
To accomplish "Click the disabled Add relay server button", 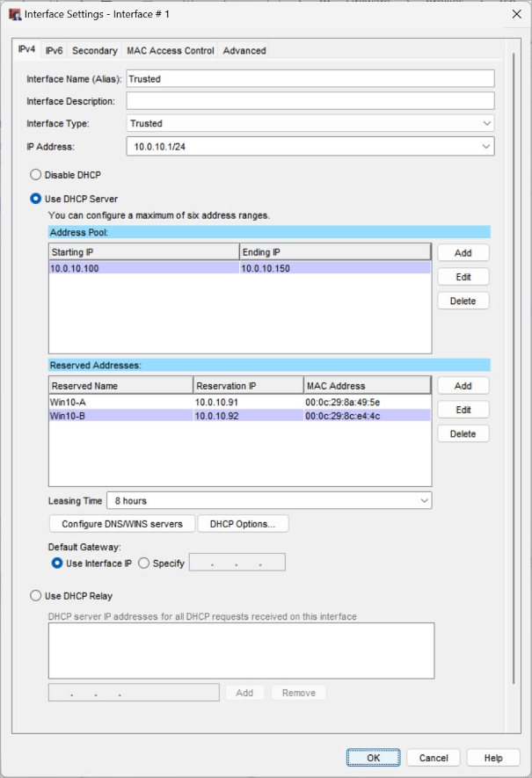I will point(244,693).
